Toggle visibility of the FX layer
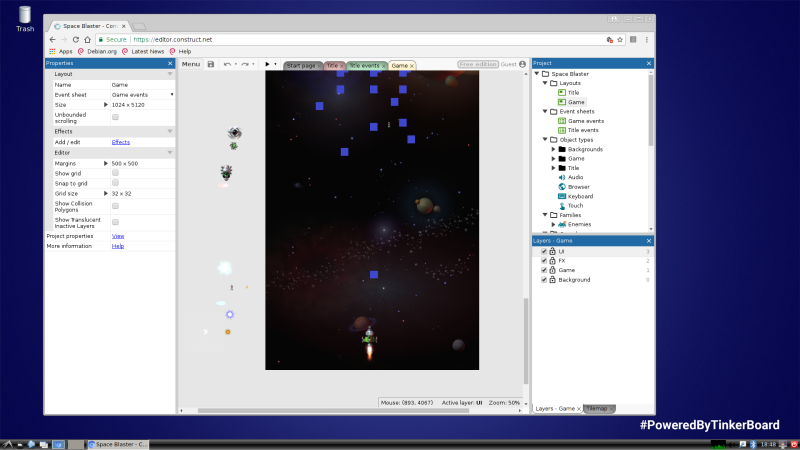 (544, 261)
